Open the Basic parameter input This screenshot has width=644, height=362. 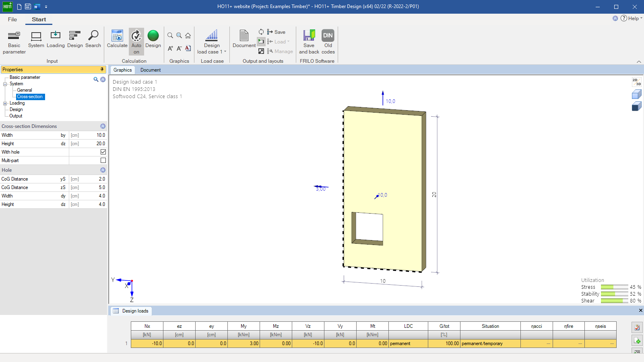(14, 42)
